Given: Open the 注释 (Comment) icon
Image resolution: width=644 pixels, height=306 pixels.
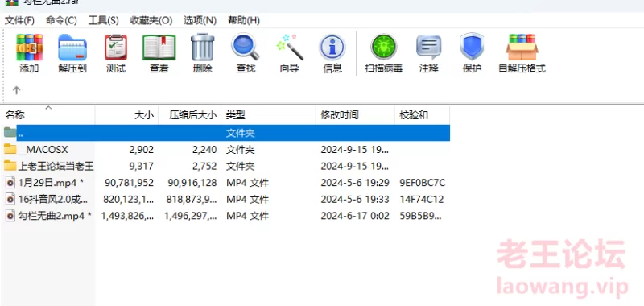Looking at the screenshot, I should point(428,48).
